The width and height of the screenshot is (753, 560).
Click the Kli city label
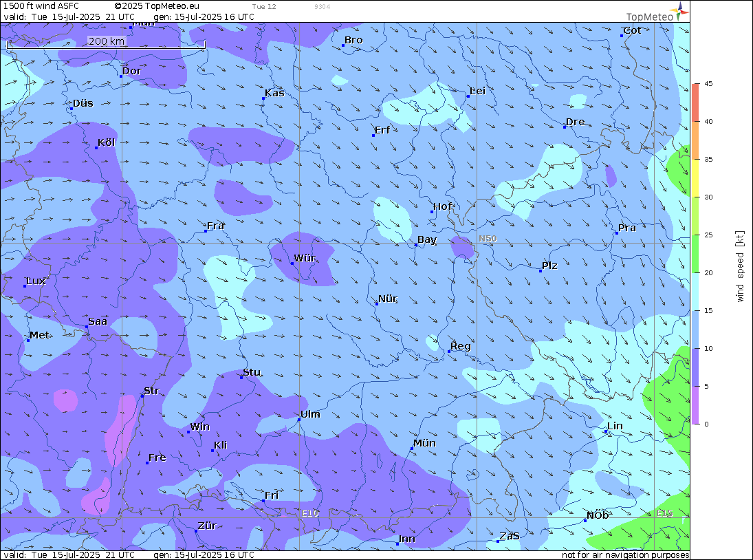pos(221,445)
